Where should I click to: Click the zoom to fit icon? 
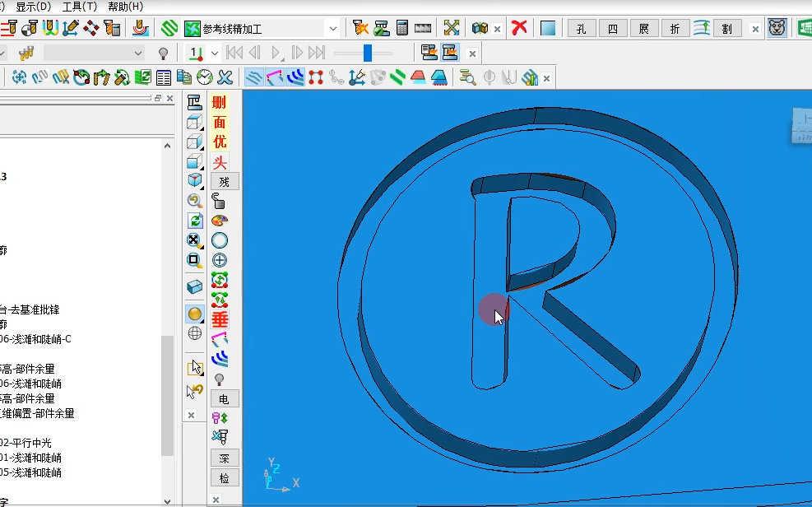click(x=195, y=240)
